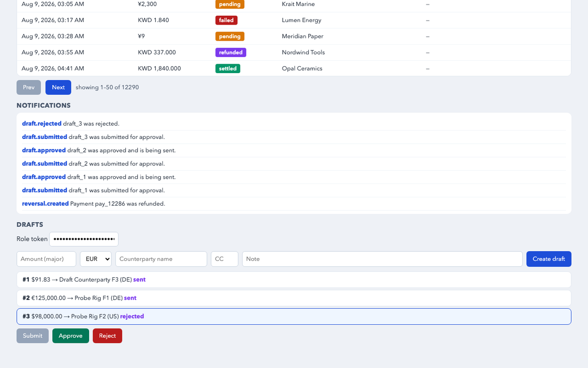The width and height of the screenshot is (588, 368).
Task: Click the ¥9 amount cell
Action: [141, 36]
